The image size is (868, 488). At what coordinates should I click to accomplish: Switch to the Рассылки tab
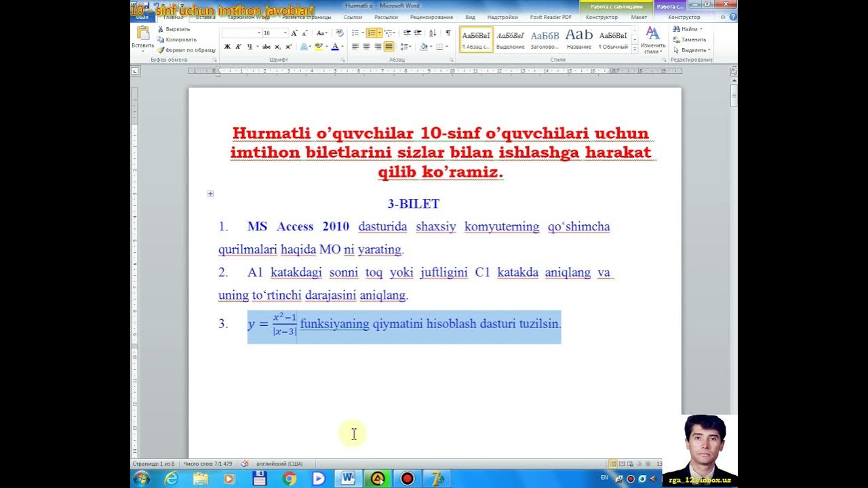pyautogui.click(x=386, y=17)
